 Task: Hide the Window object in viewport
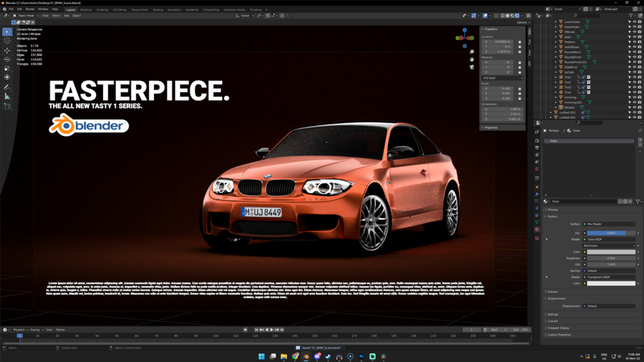(634, 107)
